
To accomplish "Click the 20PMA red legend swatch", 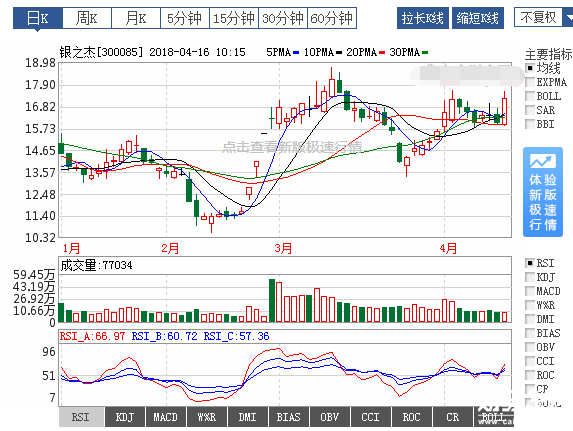I will [382, 53].
